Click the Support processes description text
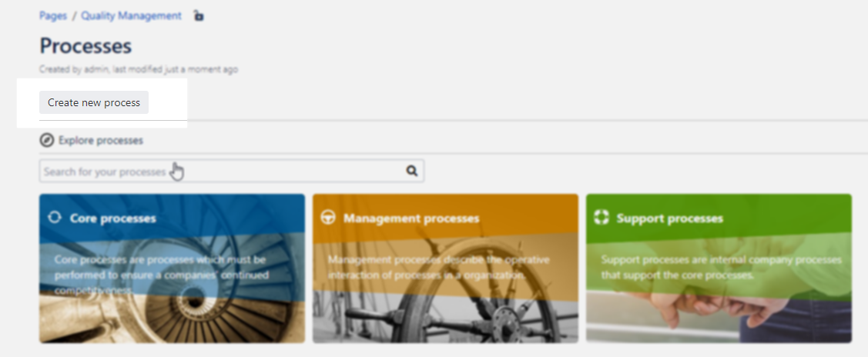Viewport: 868px width, 357px height. click(722, 267)
